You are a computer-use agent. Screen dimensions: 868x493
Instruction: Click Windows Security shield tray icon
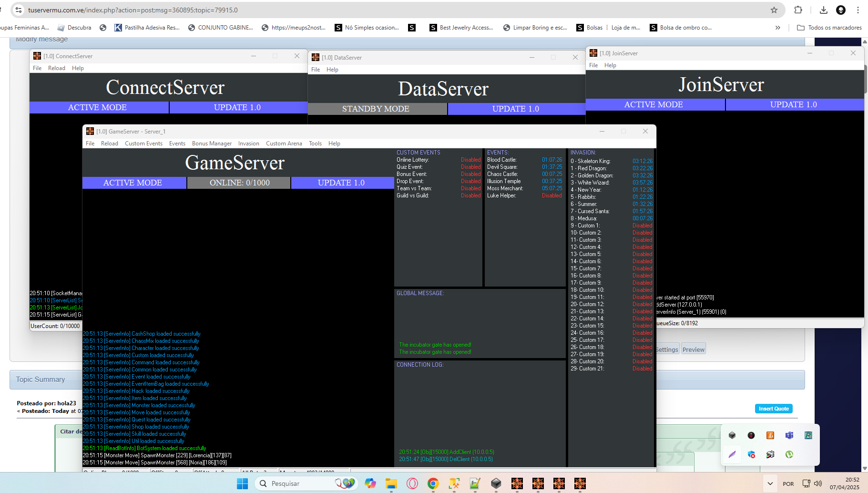click(x=751, y=454)
